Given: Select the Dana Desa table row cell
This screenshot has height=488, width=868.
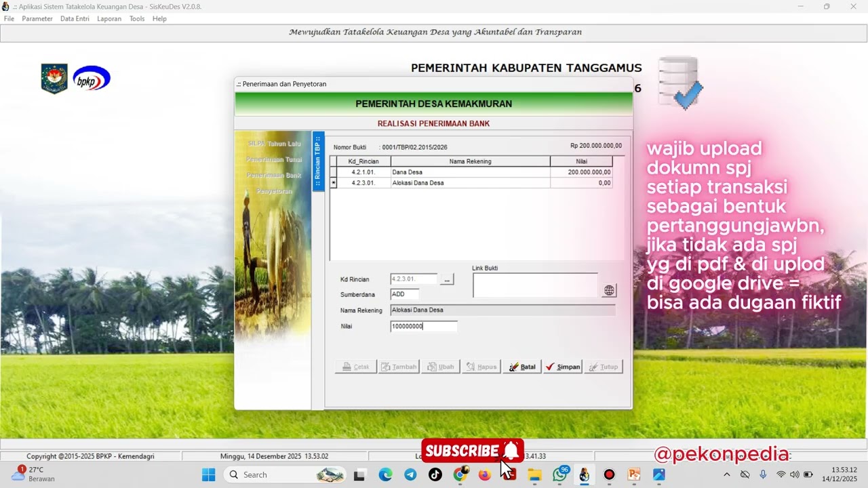Looking at the screenshot, I should [470, 172].
